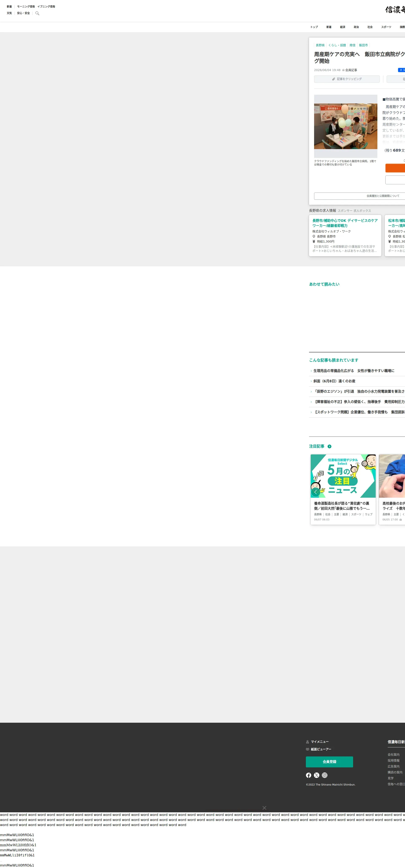Open the search magnifier icon in header
The height and width of the screenshot is (868, 405).
(37, 13)
